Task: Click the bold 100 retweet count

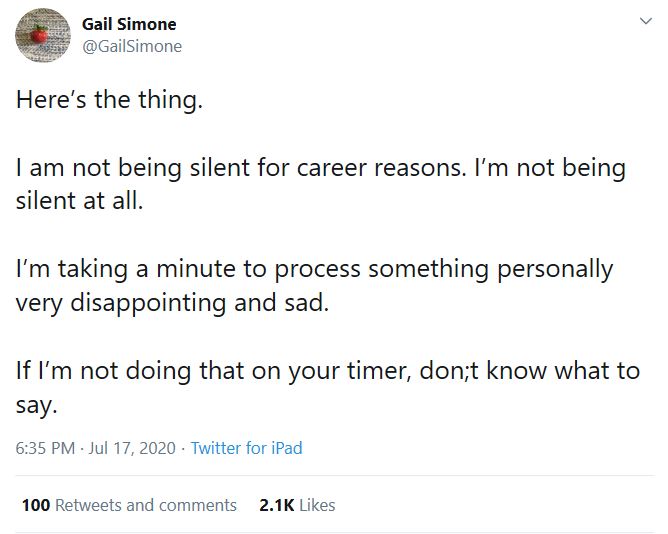Action: 36,505
